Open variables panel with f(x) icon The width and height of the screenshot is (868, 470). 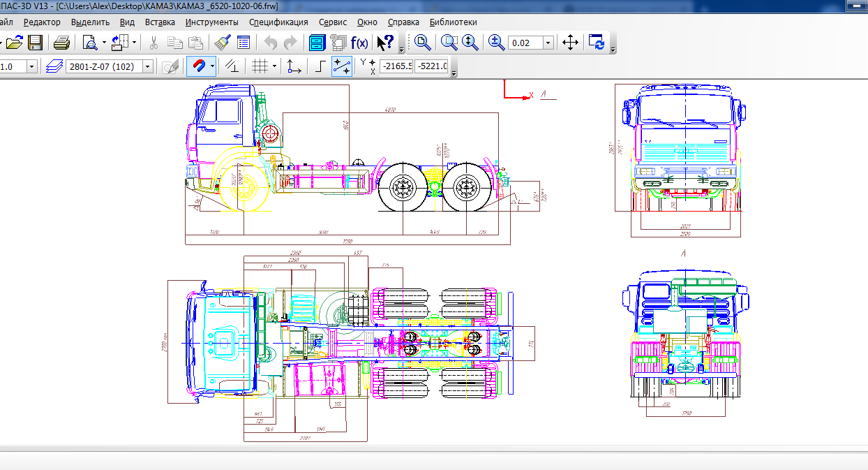click(x=359, y=43)
